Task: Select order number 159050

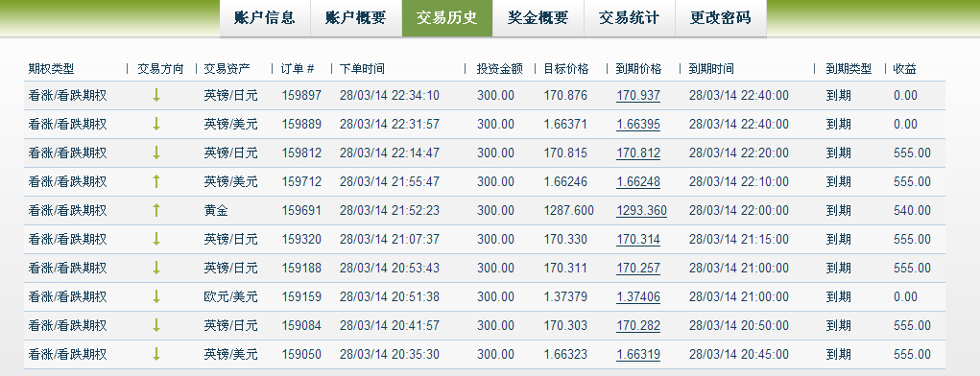Action: (301, 354)
